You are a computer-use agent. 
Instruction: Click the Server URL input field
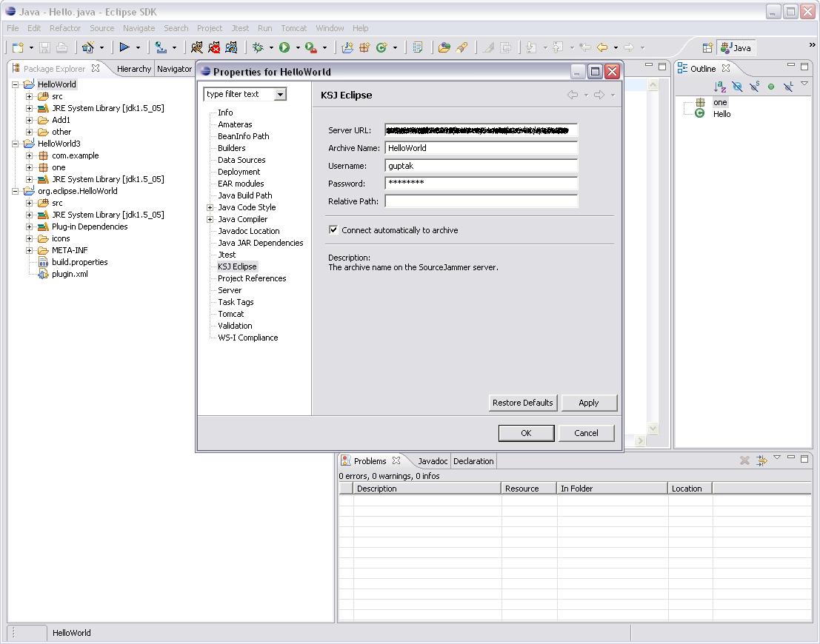click(x=481, y=130)
